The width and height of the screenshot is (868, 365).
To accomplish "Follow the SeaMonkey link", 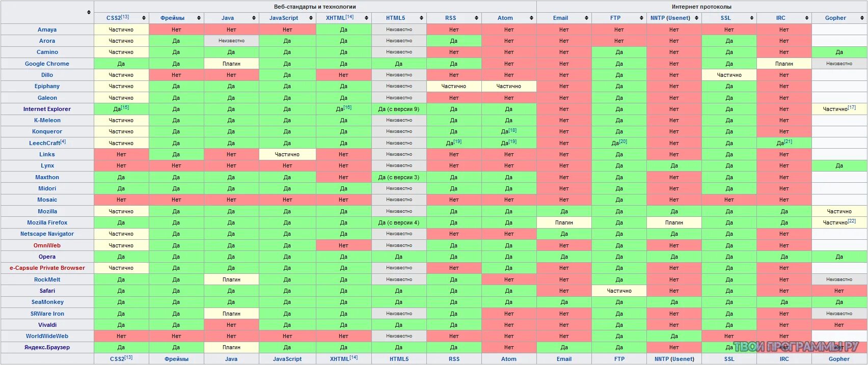I will (x=47, y=302).
